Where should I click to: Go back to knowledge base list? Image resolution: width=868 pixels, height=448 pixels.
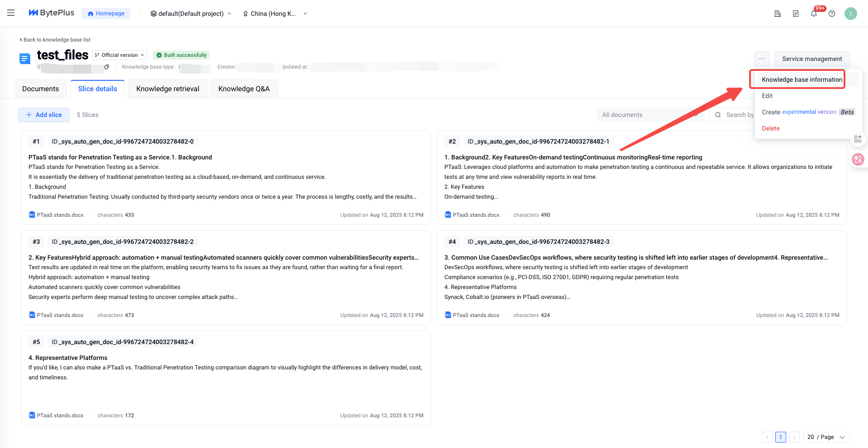point(55,40)
